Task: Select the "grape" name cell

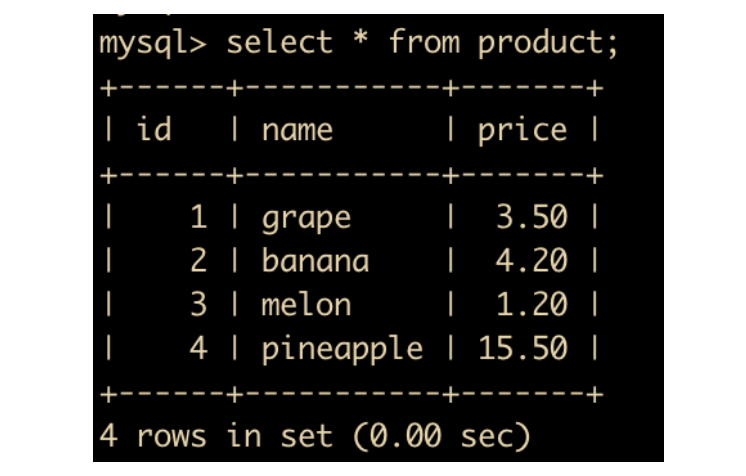Action: tap(306, 218)
